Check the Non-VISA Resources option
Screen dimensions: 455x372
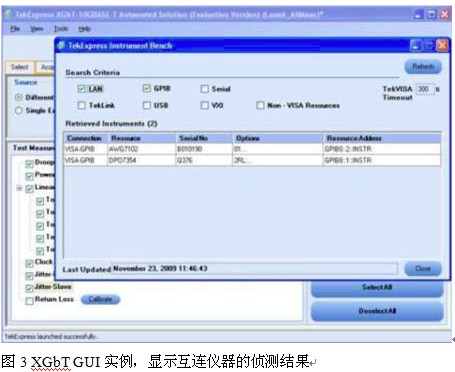pyautogui.click(x=260, y=105)
